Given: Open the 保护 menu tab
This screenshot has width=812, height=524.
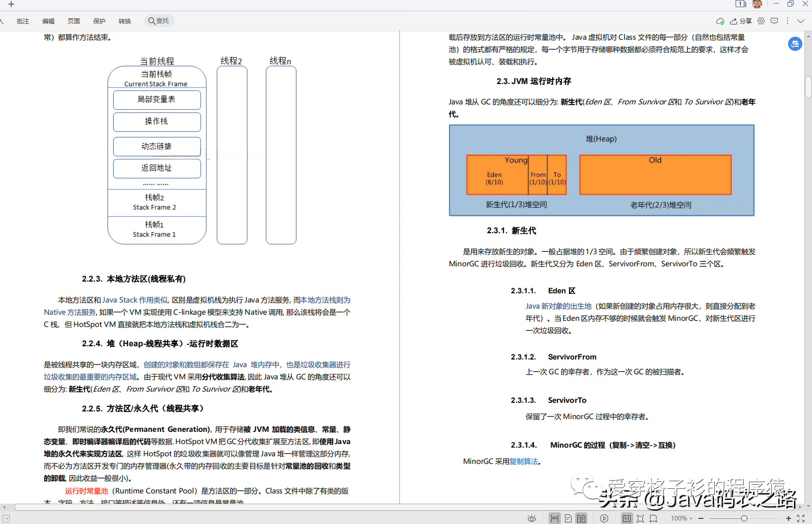Looking at the screenshot, I should tap(99, 21).
